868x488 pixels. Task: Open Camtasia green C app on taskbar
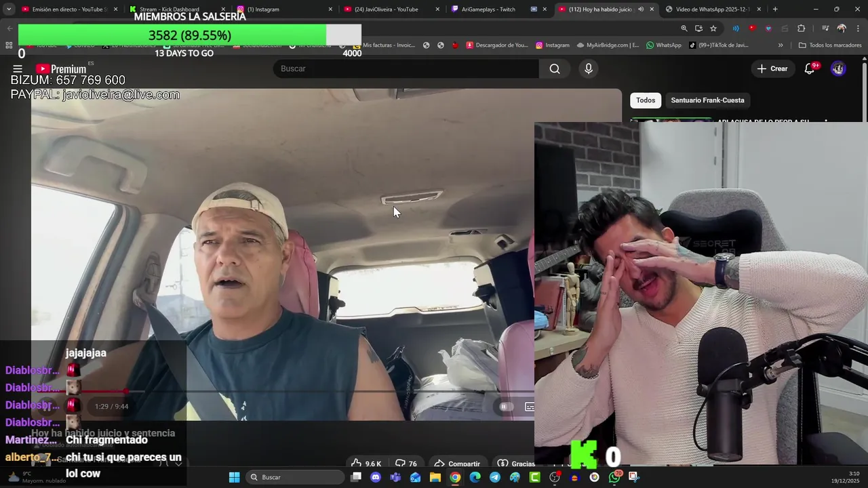click(535, 477)
